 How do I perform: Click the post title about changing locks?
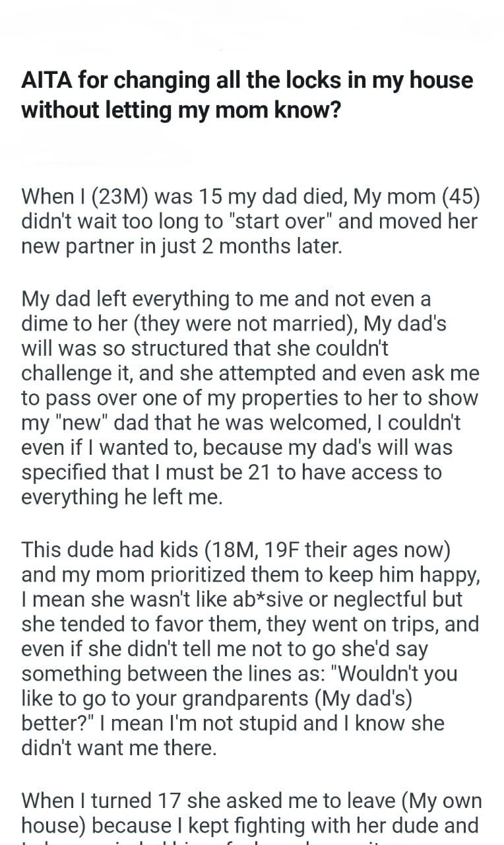247,94
